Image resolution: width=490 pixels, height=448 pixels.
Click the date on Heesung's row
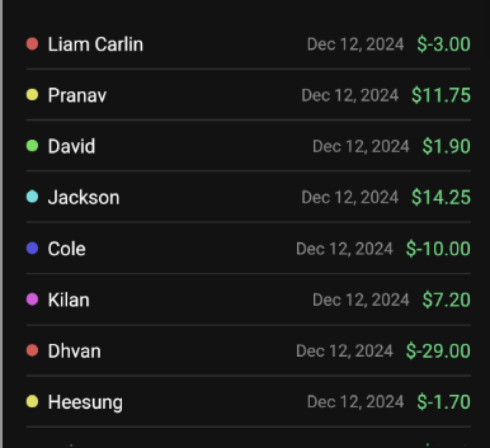point(355,402)
